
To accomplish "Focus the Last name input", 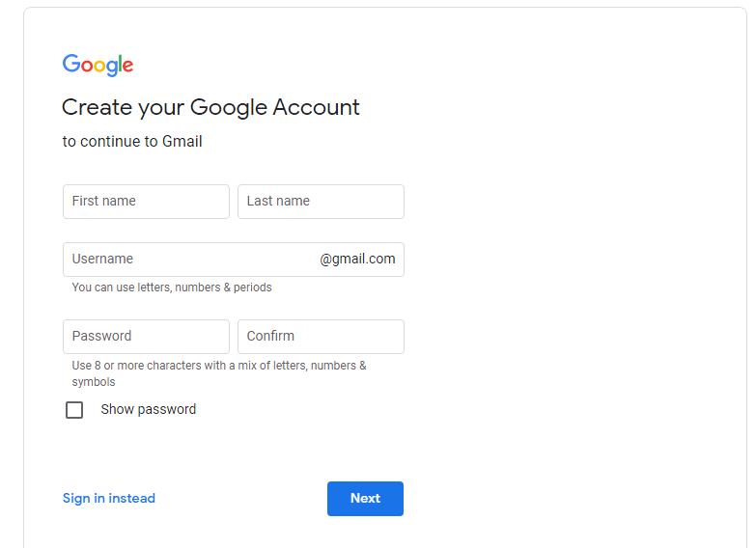I will (321, 202).
